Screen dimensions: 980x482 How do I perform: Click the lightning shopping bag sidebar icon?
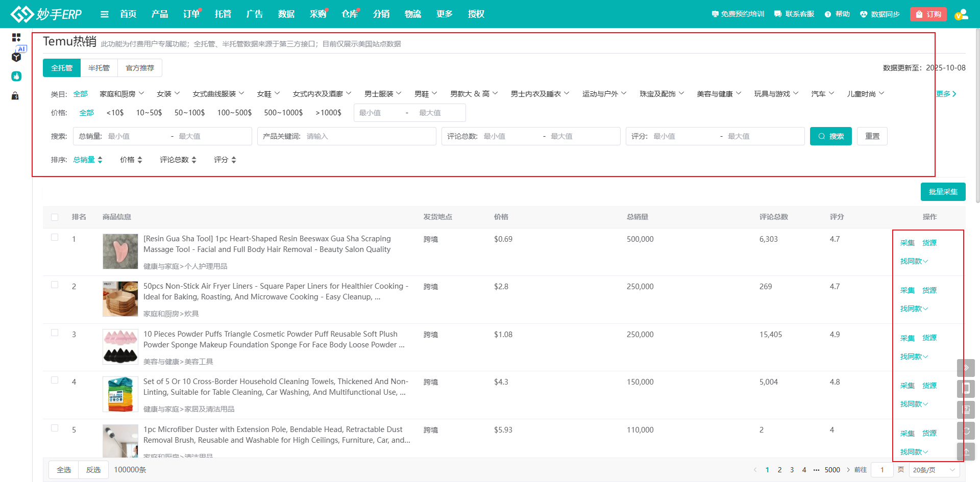pyautogui.click(x=15, y=96)
